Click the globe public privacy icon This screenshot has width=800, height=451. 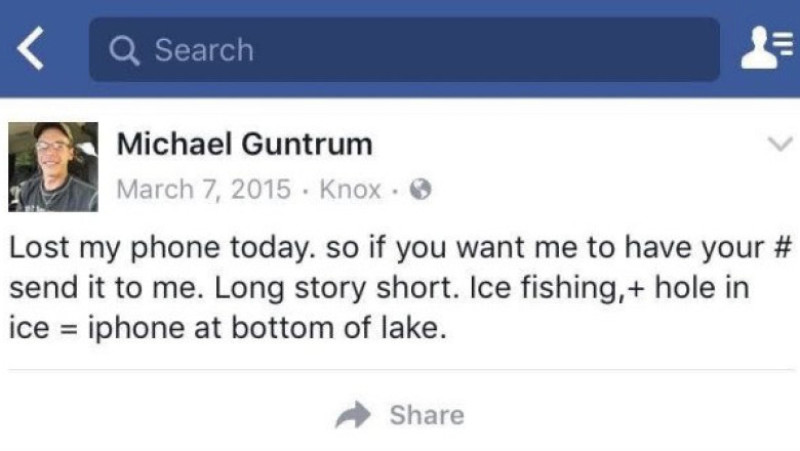pos(420,189)
